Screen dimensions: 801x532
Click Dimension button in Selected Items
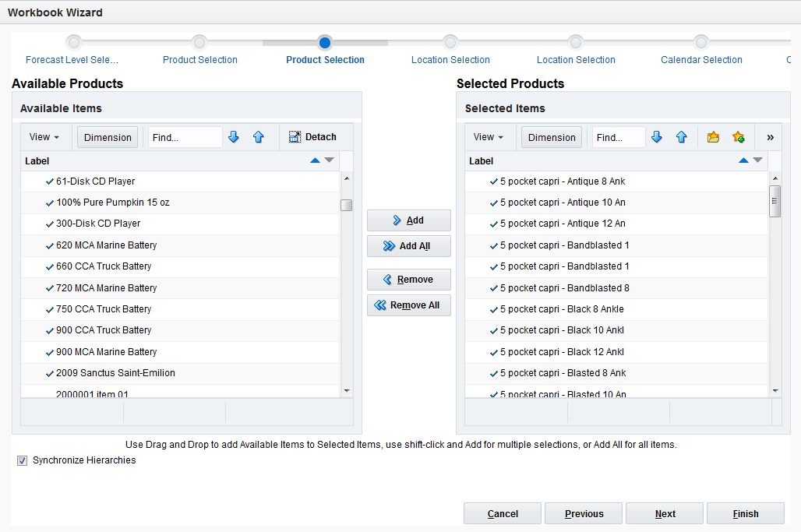click(x=552, y=137)
